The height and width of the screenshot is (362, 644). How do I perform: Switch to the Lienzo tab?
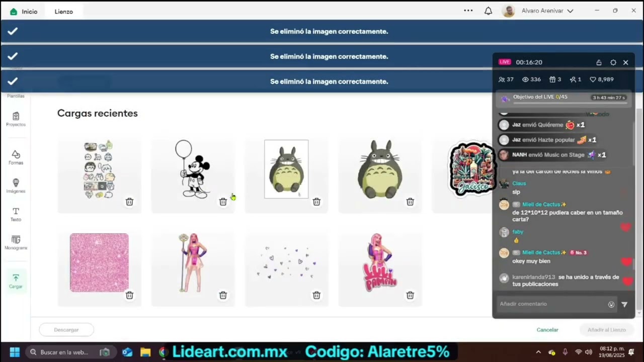[64, 12]
